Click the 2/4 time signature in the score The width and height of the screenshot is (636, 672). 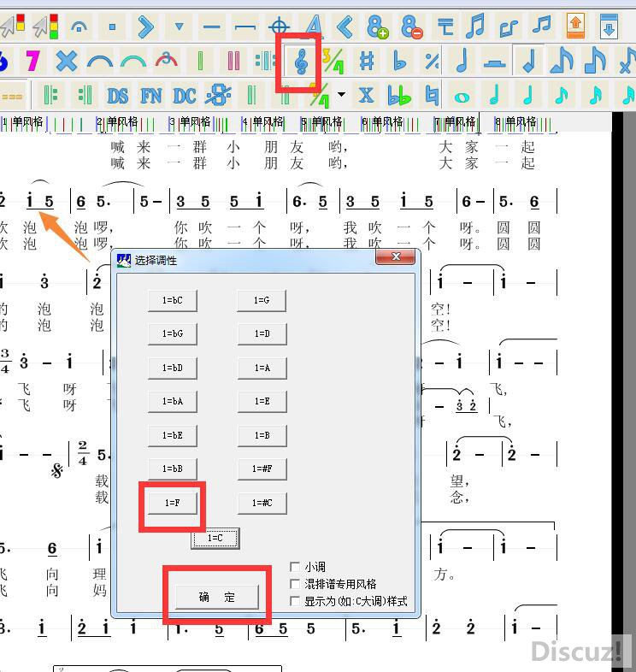point(83,453)
